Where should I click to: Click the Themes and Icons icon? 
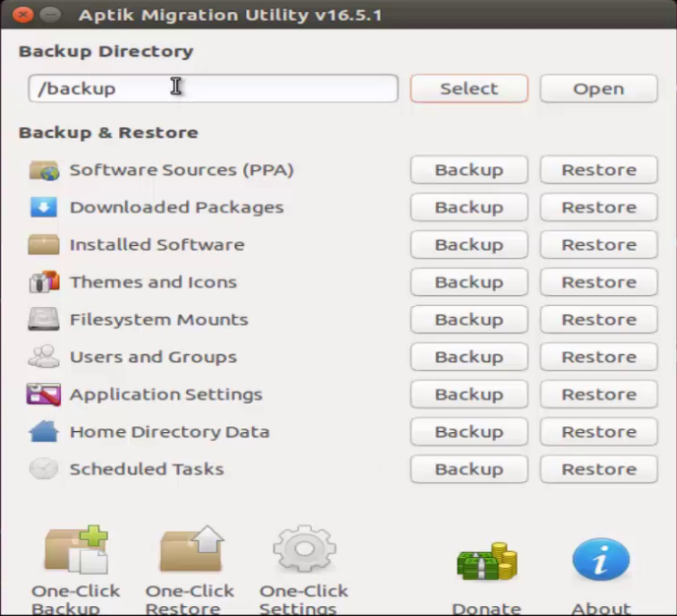(x=43, y=281)
